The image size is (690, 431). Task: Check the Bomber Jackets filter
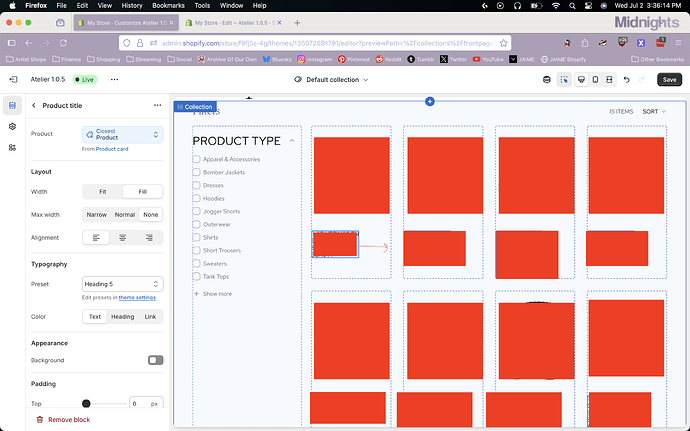[x=196, y=172]
